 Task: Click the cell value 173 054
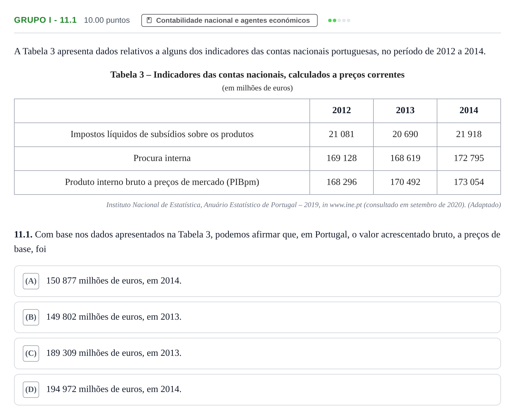[x=469, y=182]
